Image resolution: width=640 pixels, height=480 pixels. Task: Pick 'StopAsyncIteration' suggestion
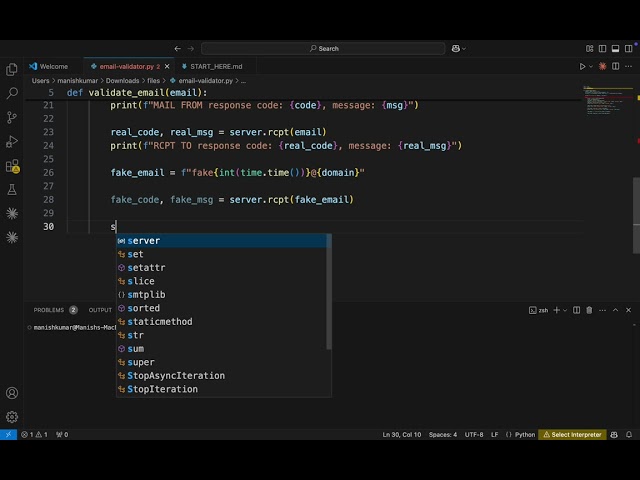click(222, 376)
